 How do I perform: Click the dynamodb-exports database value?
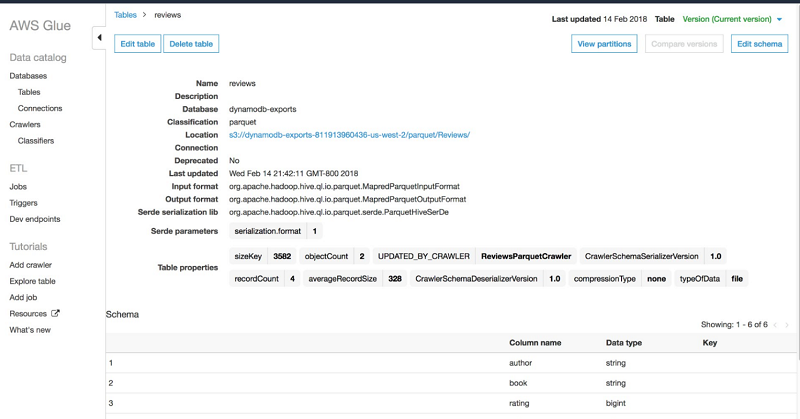coord(262,109)
